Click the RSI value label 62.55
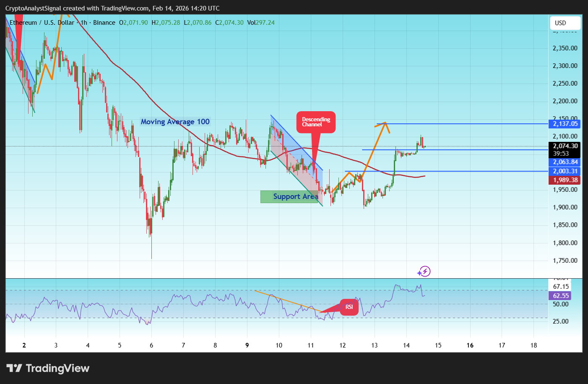Image resolution: width=588 pixels, height=384 pixels. [560, 296]
